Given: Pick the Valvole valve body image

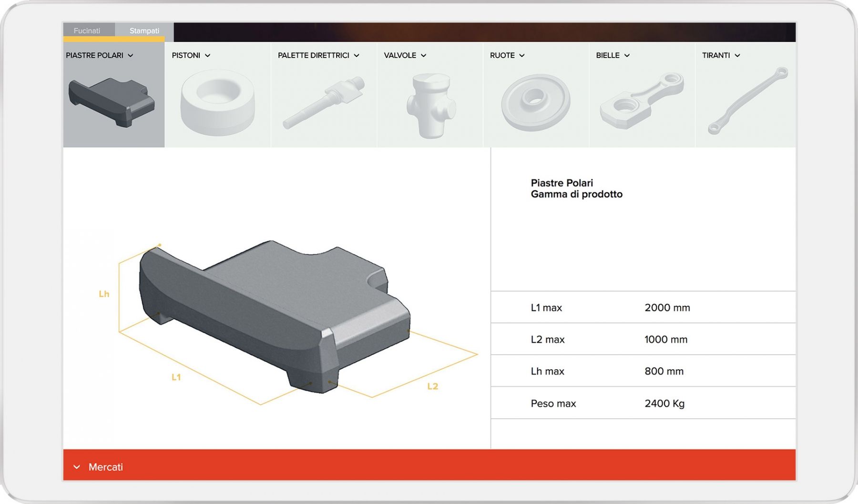Looking at the screenshot, I should 431,106.
